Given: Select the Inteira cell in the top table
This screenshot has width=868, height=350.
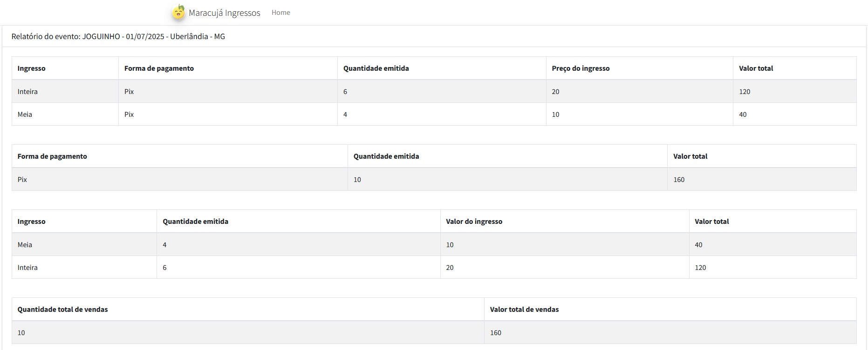Looking at the screenshot, I should [27, 92].
